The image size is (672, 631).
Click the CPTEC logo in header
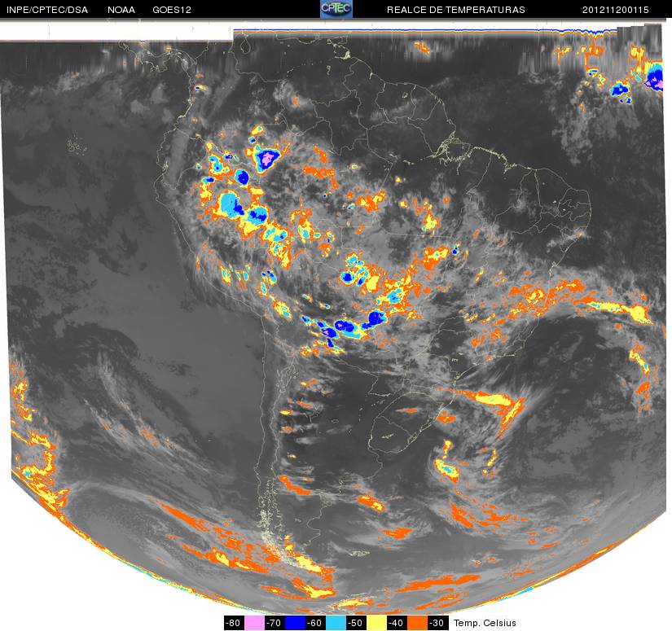[336, 9]
